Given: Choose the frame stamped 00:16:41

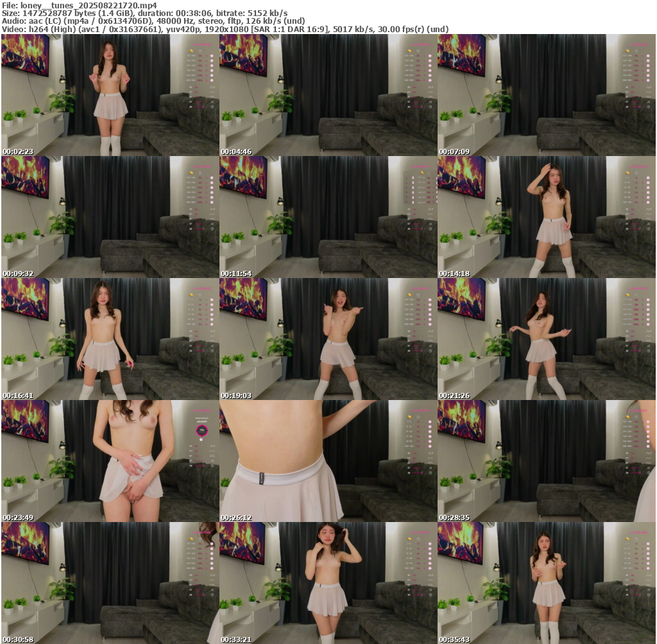Looking at the screenshot, I should (110, 339).
